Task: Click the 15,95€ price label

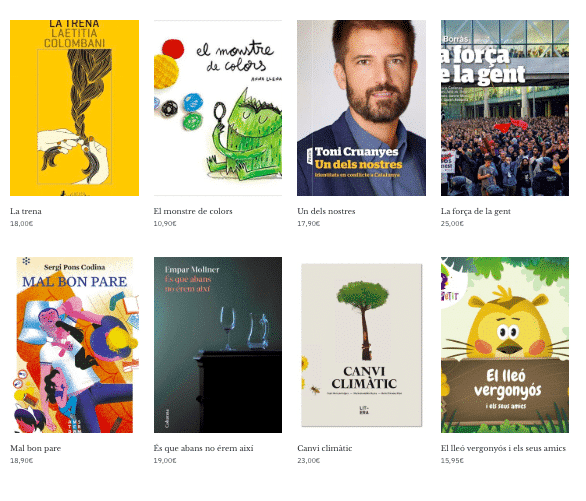Action: 452,460
